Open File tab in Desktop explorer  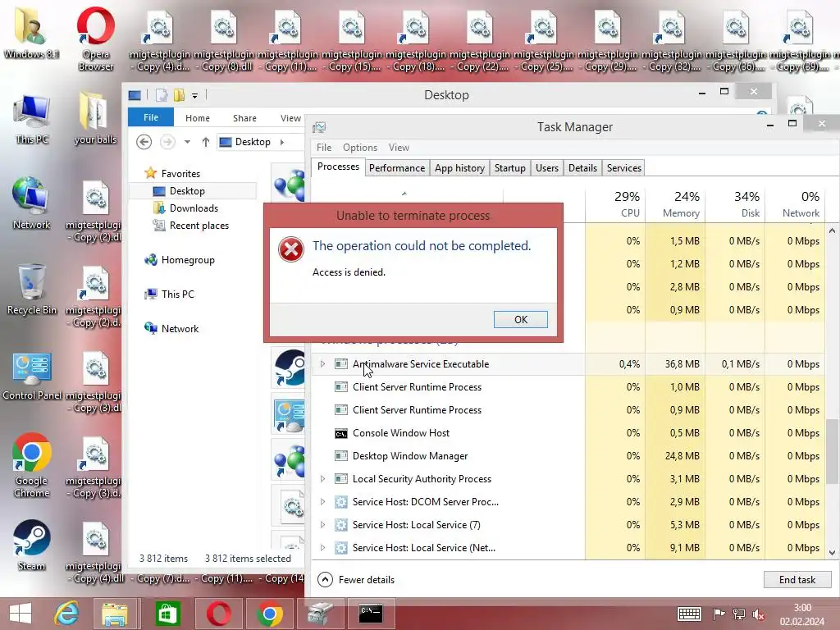pos(151,117)
